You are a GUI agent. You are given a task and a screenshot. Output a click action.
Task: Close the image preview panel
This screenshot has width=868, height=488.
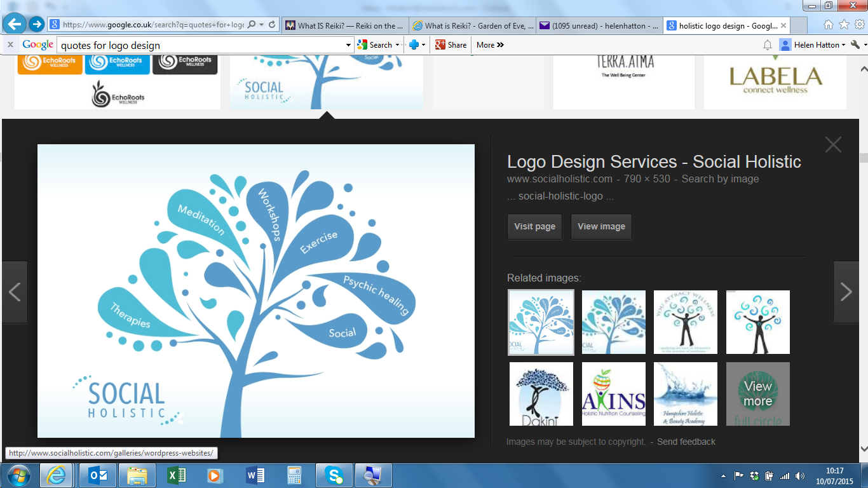coord(832,145)
